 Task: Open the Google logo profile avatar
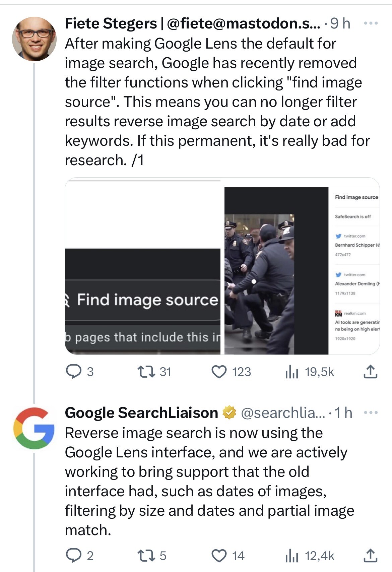pos(34,428)
